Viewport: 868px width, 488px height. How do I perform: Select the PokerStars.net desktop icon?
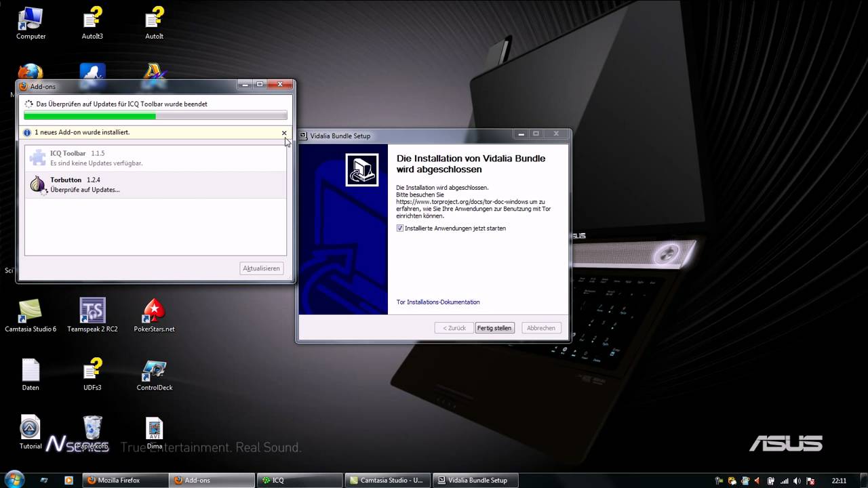(155, 315)
